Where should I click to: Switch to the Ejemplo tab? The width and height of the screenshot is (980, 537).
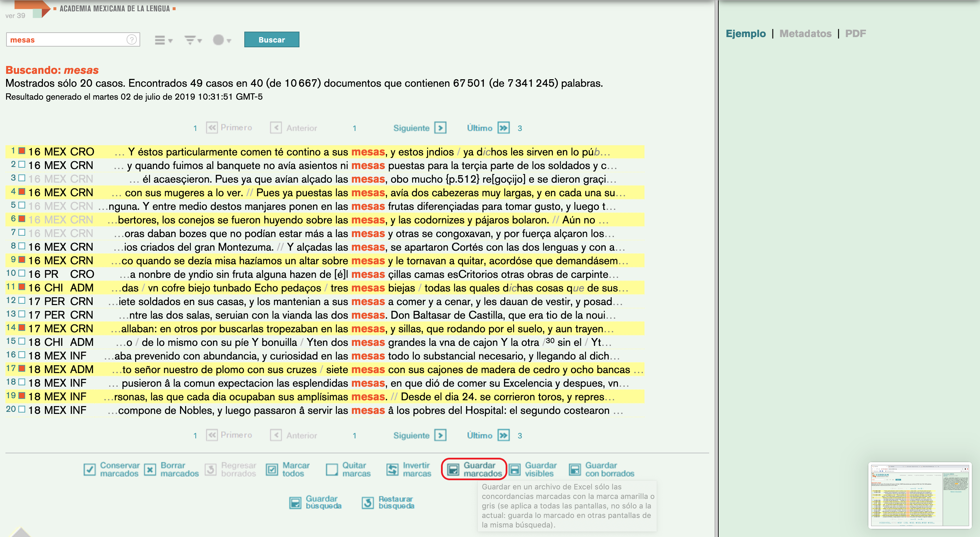pyautogui.click(x=746, y=33)
